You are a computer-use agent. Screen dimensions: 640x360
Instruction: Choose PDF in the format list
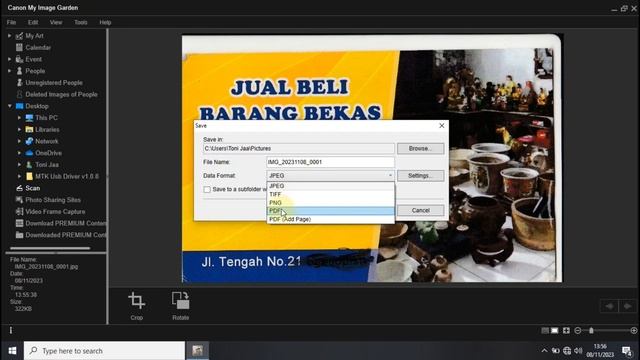(x=330, y=211)
